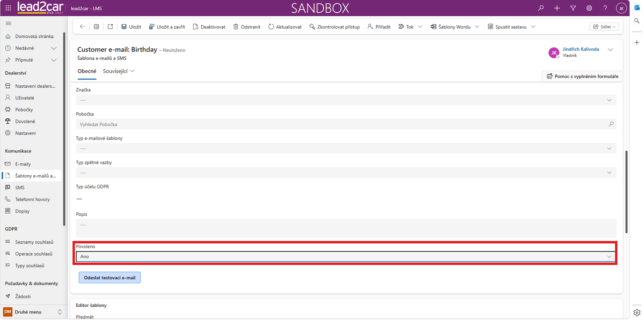The width and height of the screenshot is (644, 320).
Task: Open the Značka dropdown
Action: 346,100
